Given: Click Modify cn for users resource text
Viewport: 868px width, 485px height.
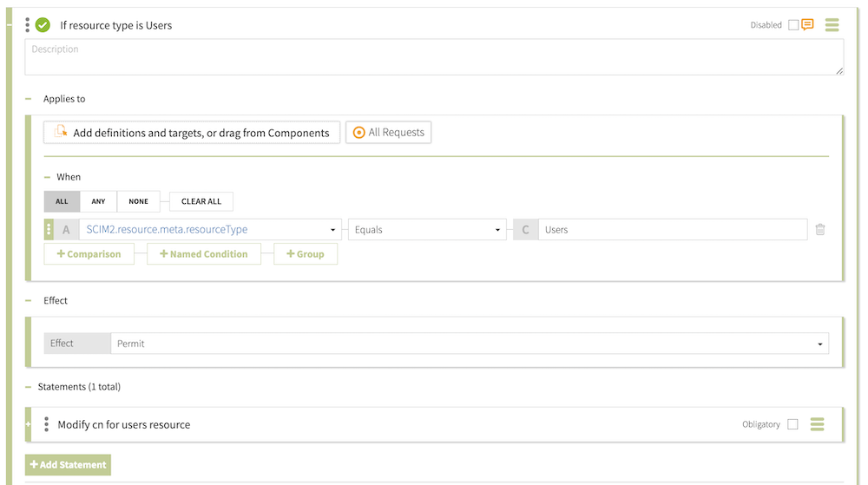Looking at the screenshot, I should (x=124, y=425).
